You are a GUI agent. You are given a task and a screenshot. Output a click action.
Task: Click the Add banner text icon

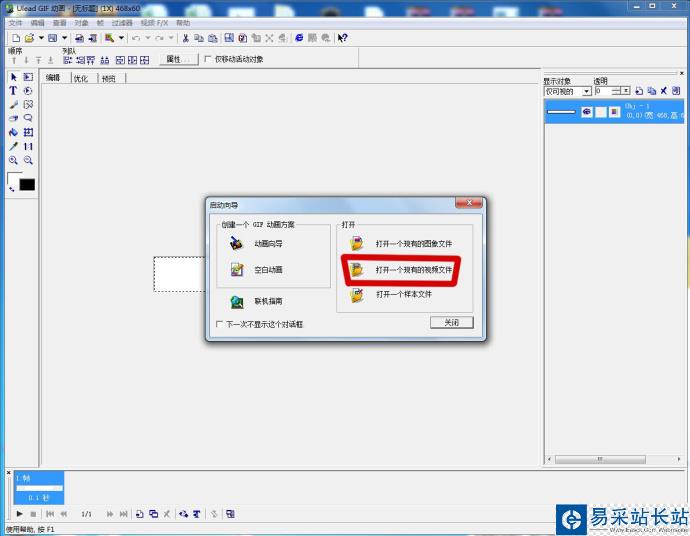(x=197, y=514)
